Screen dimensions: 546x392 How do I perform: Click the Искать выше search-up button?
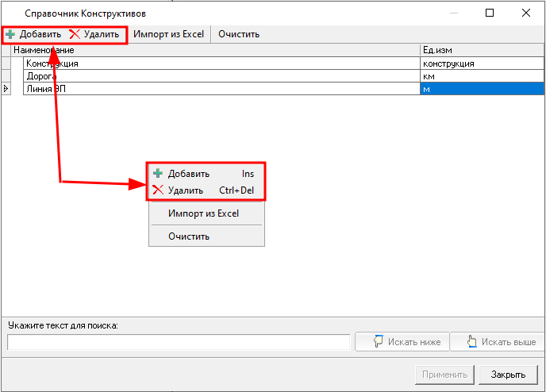pyautogui.click(x=496, y=342)
